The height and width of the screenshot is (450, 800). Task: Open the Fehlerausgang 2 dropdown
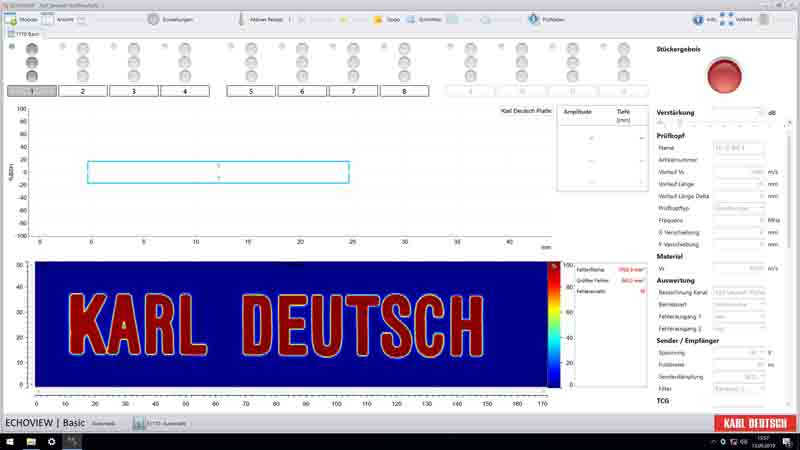coord(739,329)
